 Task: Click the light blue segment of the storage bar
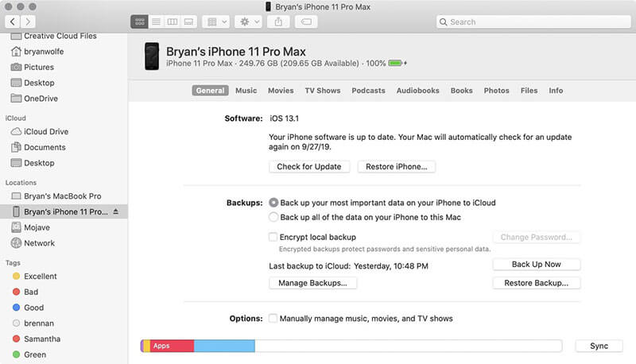pyautogui.click(x=224, y=346)
